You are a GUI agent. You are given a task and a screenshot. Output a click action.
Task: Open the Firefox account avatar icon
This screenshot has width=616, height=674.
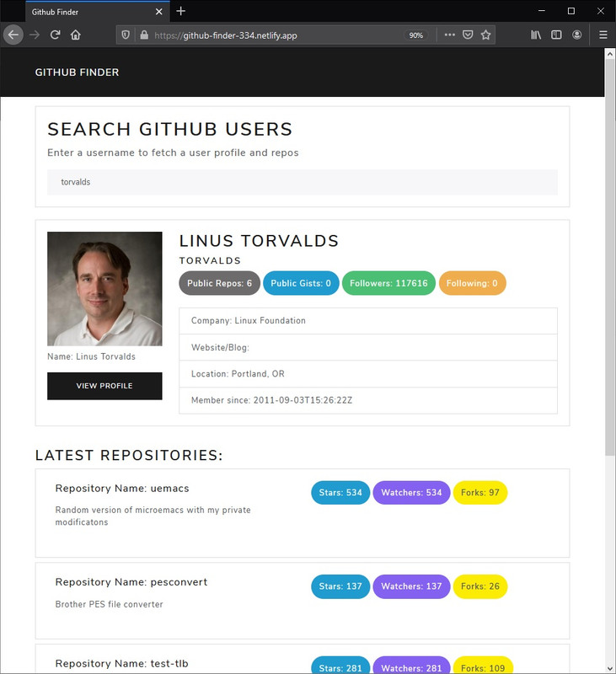[577, 35]
